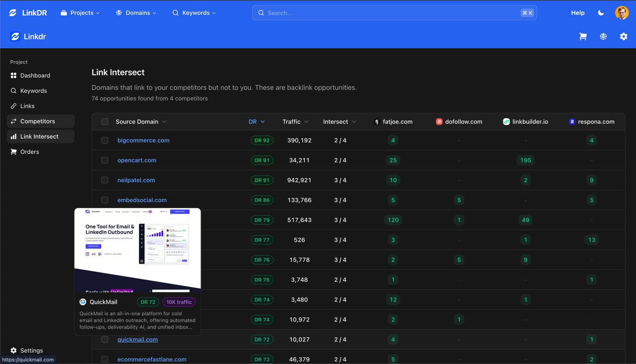The width and height of the screenshot is (636, 364).
Task: Click the respona.com column favicon
Action: 572,122
